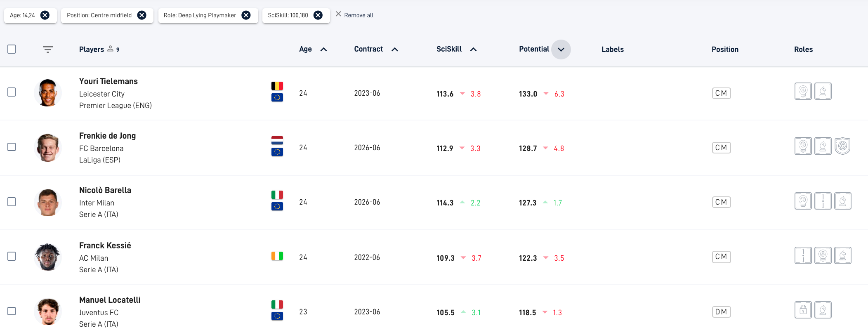Image resolution: width=868 pixels, height=335 pixels.
Task: Click Locatelli's chess knight role icon
Action: 823,310
